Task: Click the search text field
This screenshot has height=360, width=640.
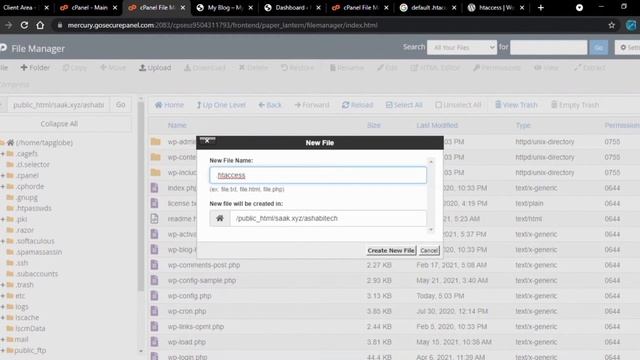Action: pyautogui.click(x=549, y=47)
